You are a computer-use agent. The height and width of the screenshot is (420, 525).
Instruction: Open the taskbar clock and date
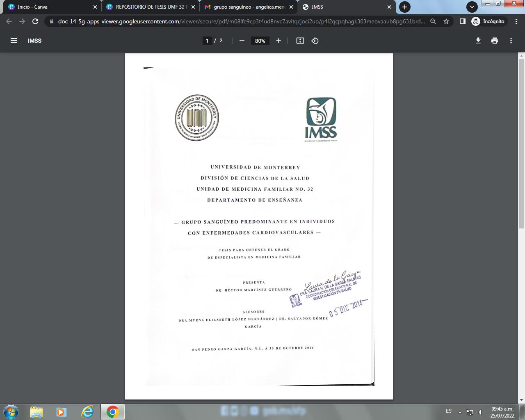tap(502, 412)
